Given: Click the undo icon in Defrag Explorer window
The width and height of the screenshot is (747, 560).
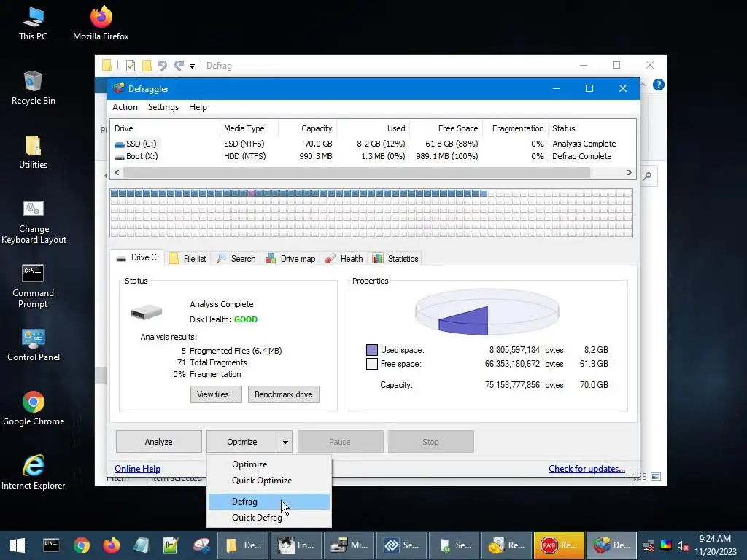Looking at the screenshot, I should [x=162, y=65].
